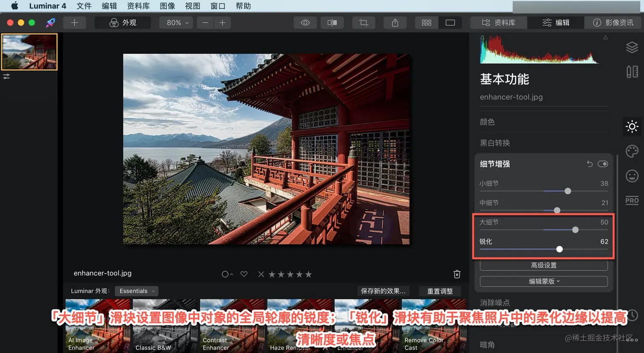Open the 图像 menu
The width and height of the screenshot is (644, 353).
[x=167, y=6]
